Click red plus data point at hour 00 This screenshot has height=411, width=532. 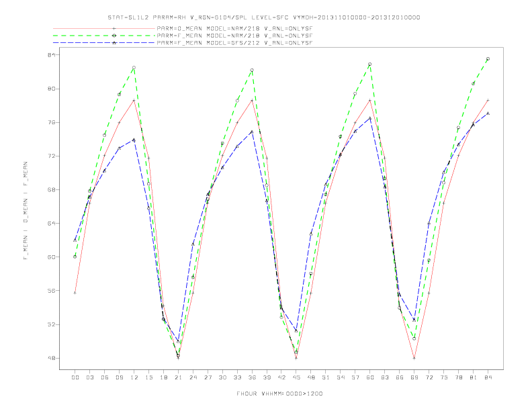(x=75, y=293)
